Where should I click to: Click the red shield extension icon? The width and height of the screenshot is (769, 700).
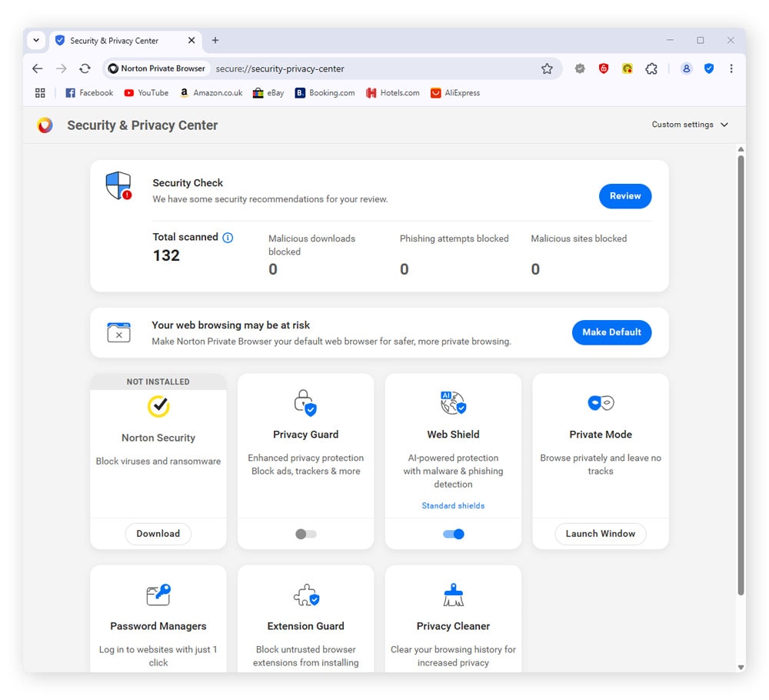pyautogui.click(x=603, y=68)
